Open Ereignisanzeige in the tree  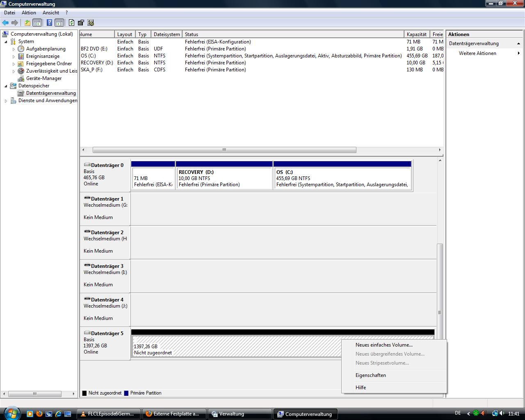click(43, 56)
